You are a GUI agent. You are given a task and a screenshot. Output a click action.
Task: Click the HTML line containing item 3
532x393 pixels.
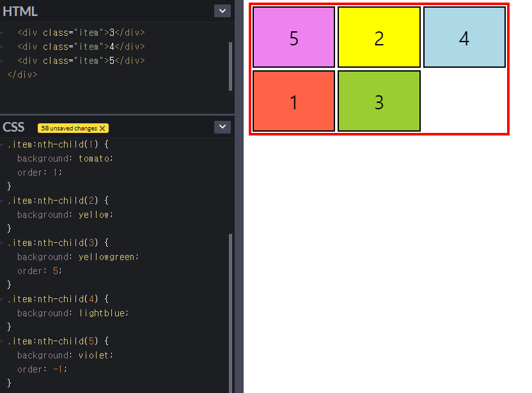[x=81, y=33]
